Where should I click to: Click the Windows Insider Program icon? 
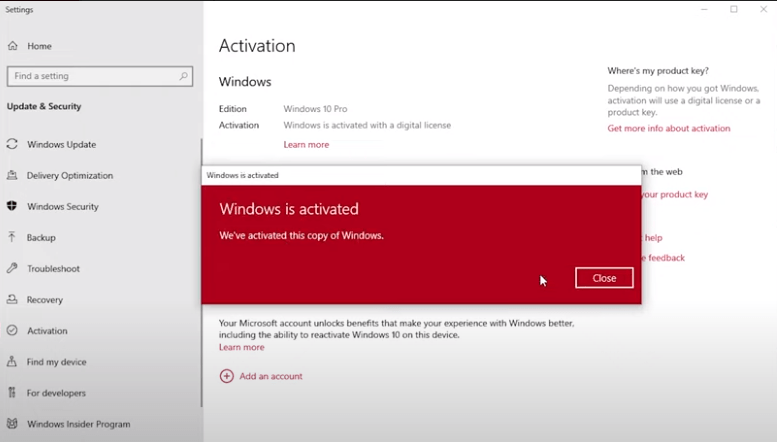click(12, 424)
